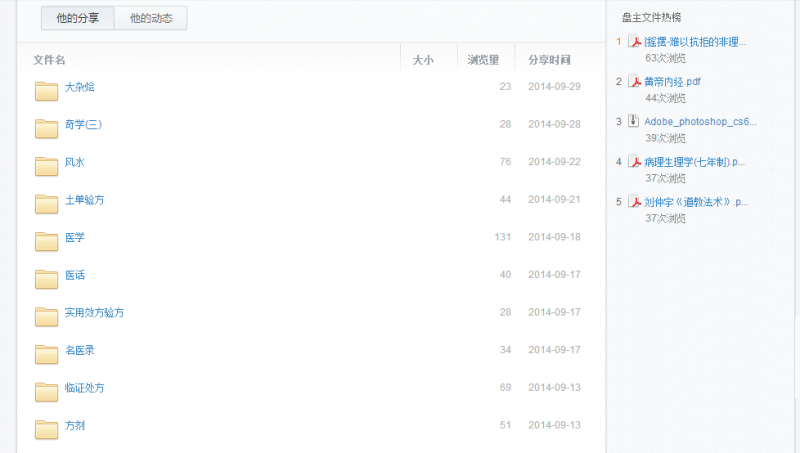Open the 实用效方验方 folder link
The image size is (800, 453).
tap(94, 313)
